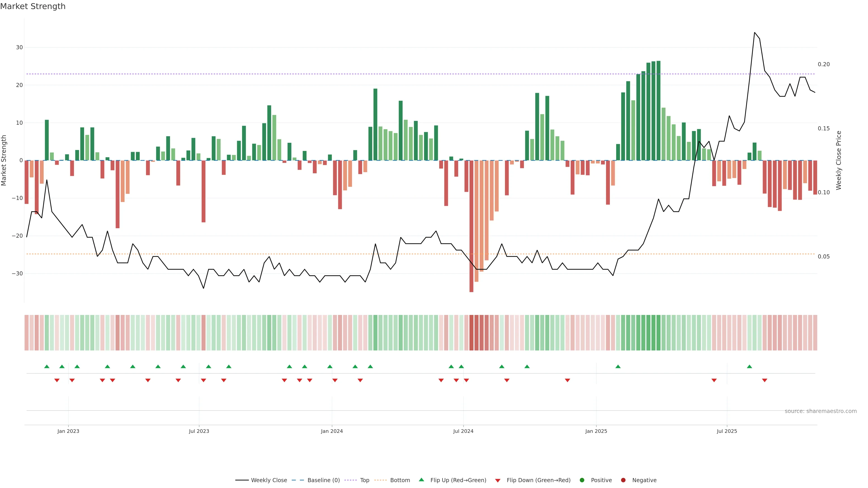Image resolution: width=868 pixels, height=488 pixels.
Task: Click the rightmost green flip-up triangle marker
Action: [x=749, y=366]
